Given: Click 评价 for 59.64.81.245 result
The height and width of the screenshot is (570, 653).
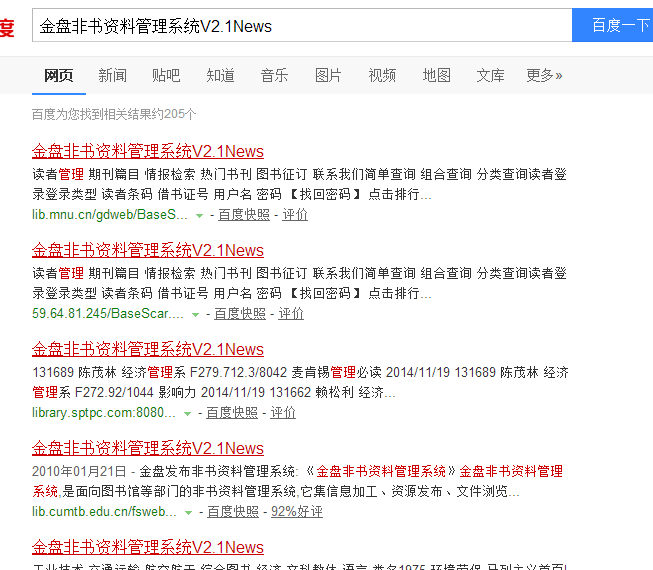Looking at the screenshot, I should tap(291, 314).
